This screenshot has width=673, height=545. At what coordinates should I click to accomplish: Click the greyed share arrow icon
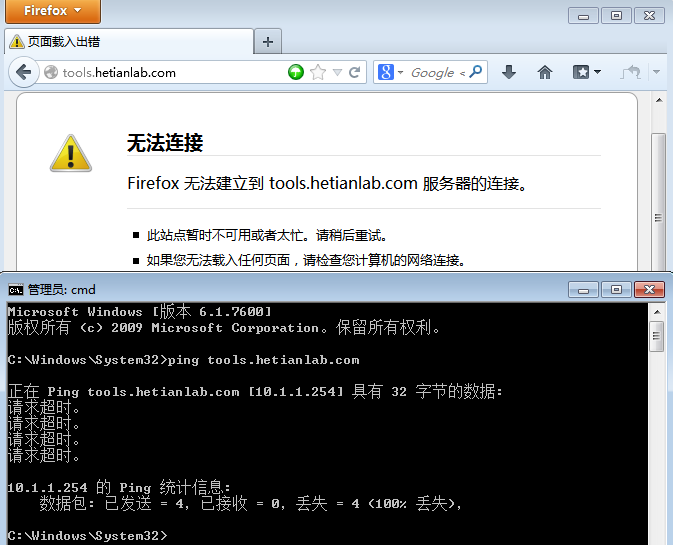pos(631,72)
